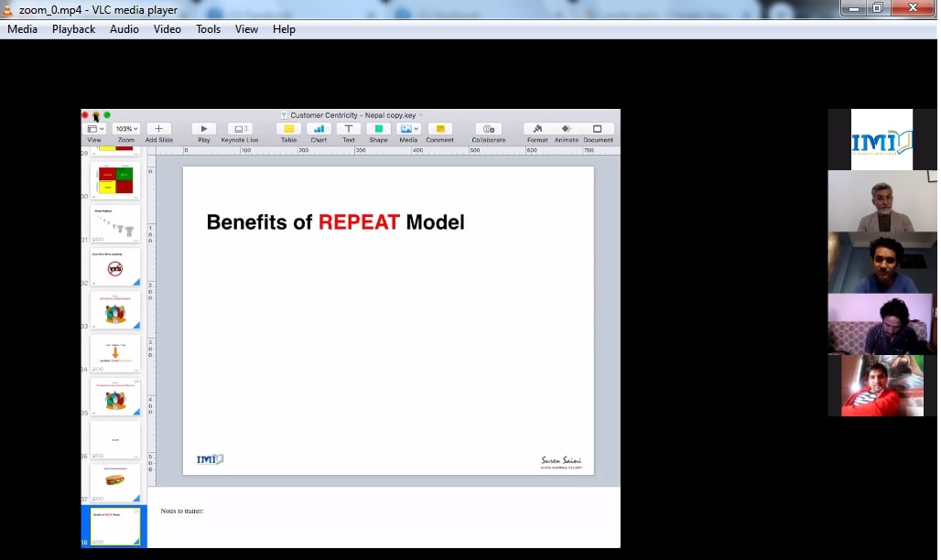
Task: Click Add Slide to create a new slide
Action: click(x=158, y=128)
